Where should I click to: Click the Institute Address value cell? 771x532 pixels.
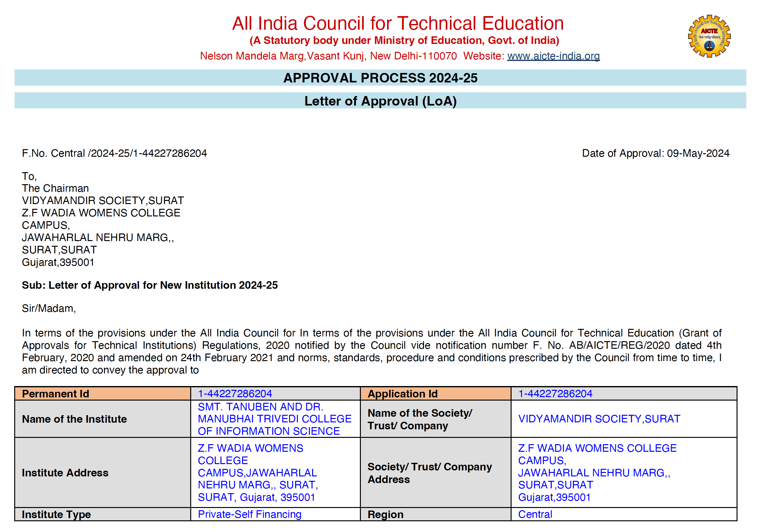coord(257,472)
